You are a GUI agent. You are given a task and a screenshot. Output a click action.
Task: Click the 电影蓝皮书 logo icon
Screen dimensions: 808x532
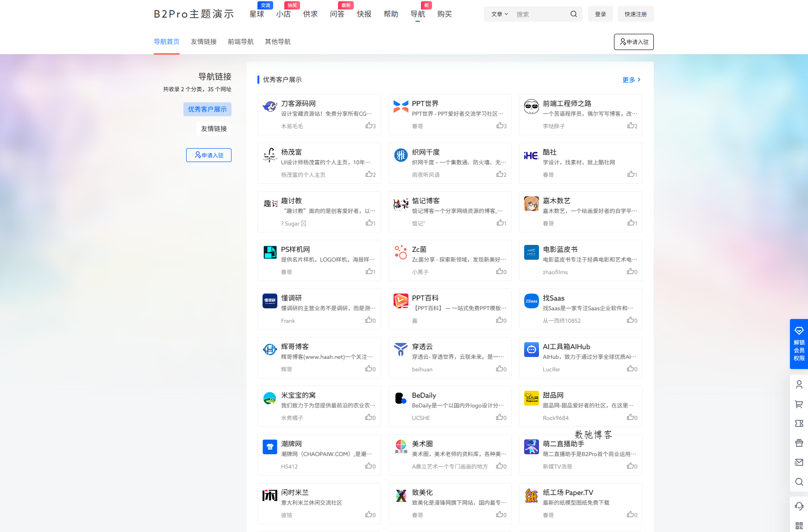532,252
